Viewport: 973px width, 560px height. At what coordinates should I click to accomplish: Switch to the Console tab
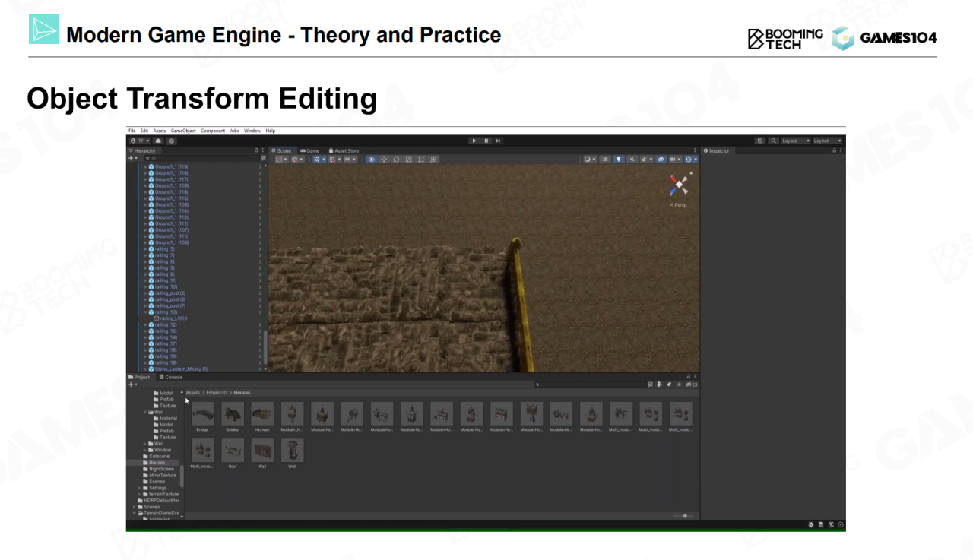pos(173,377)
